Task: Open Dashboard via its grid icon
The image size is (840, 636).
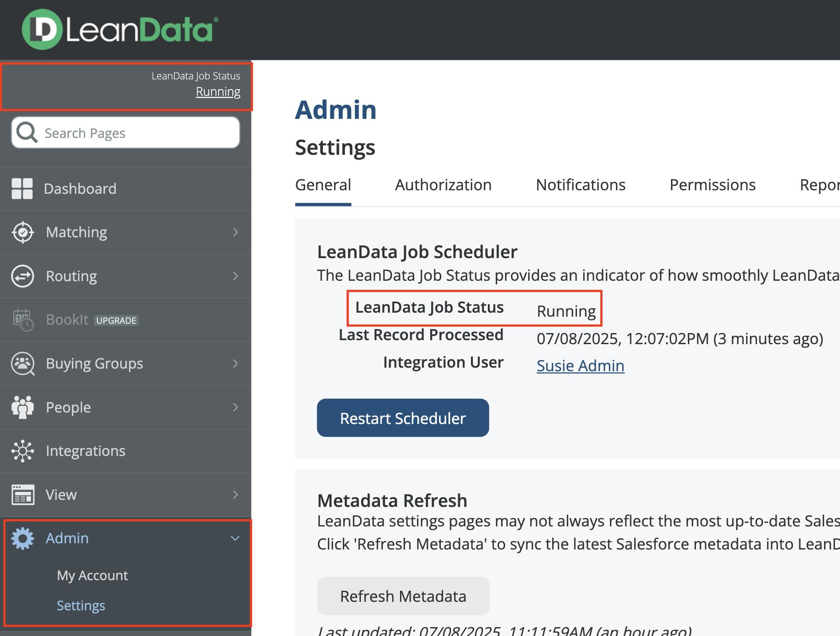Action: coord(22,188)
